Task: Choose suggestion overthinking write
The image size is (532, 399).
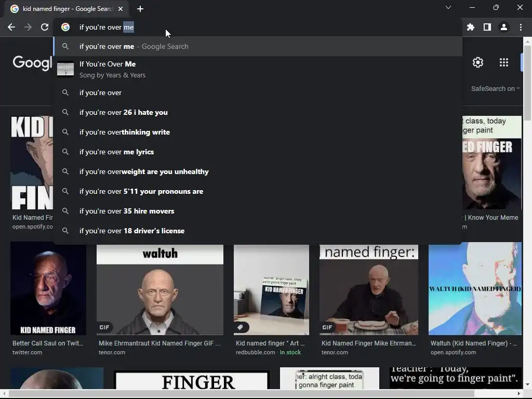Action: 258,132
